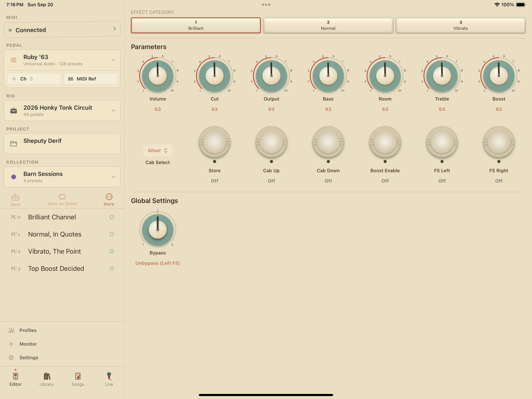The image size is (532, 399).
Task: Click the project folder icon
Action: click(14, 144)
